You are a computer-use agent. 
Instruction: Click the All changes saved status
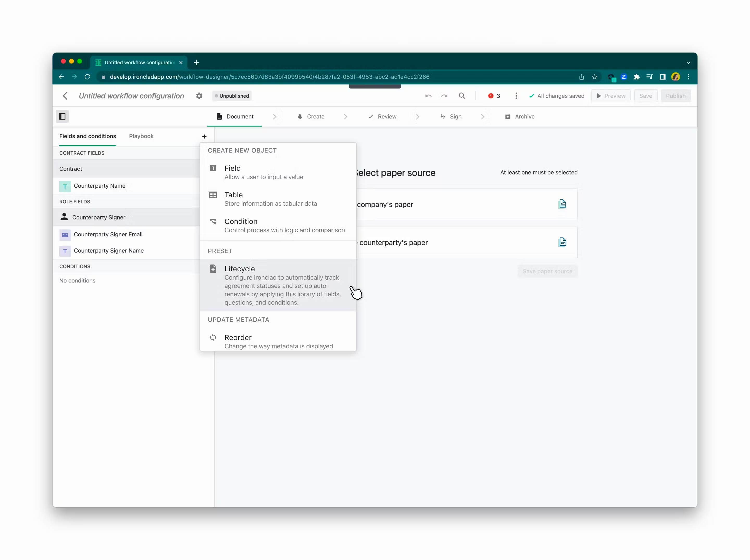click(x=557, y=96)
